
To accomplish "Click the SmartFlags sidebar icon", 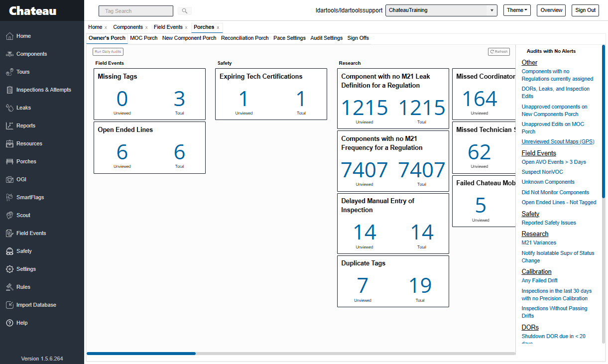I will coord(9,197).
